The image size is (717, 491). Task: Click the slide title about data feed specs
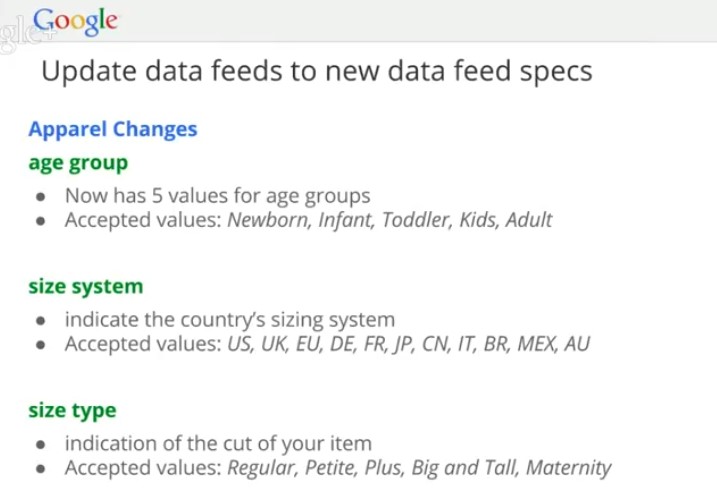tap(316, 71)
